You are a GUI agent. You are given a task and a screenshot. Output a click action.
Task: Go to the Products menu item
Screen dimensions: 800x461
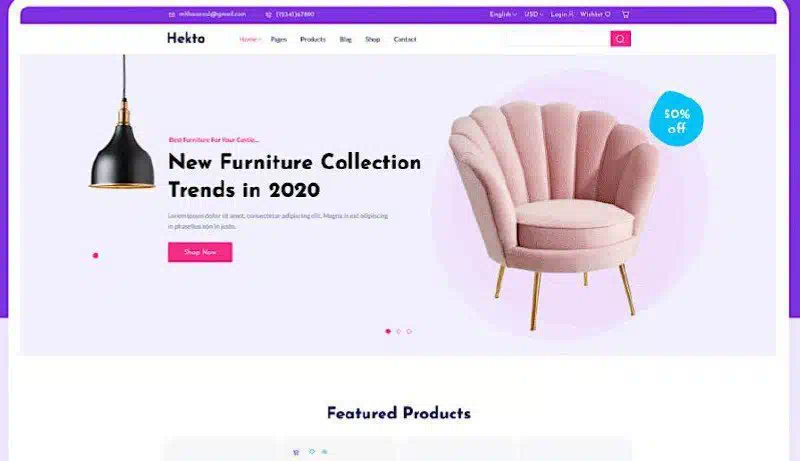pos(313,39)
